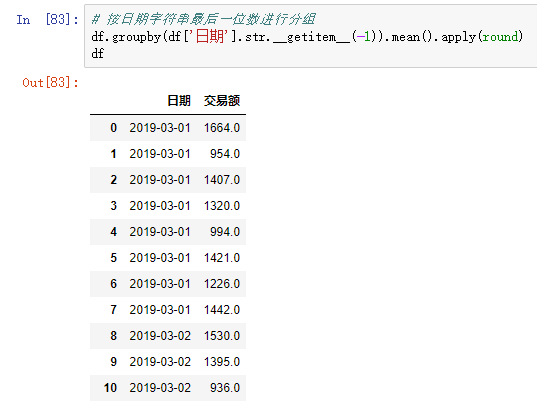This screenshot has height=402, width=537.
Task: Select value 1421.0 in row 5
Action: coord(222,258)
